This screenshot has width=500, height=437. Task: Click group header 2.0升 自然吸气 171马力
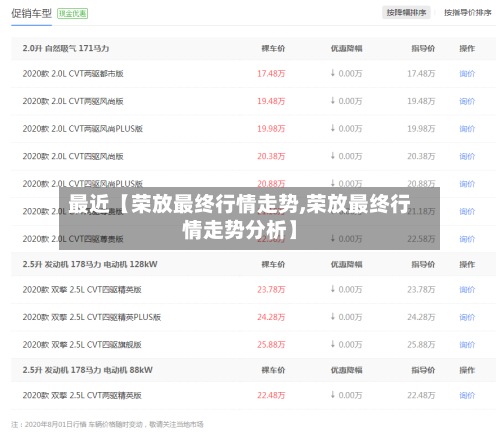(66, 49)
